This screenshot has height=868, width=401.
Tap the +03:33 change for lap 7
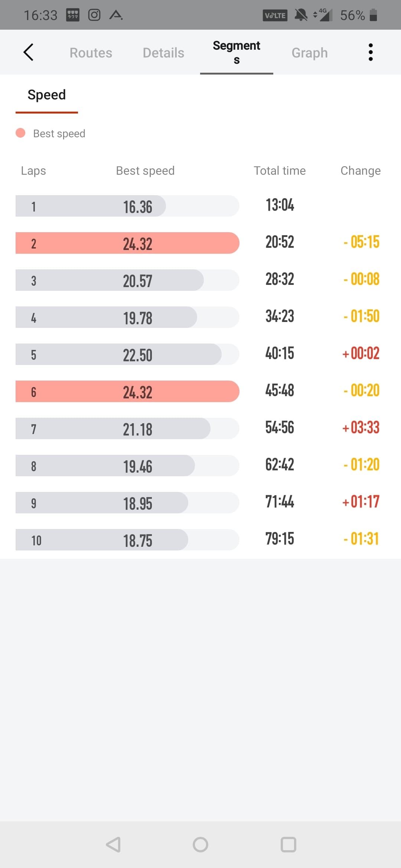coord(361,428)
